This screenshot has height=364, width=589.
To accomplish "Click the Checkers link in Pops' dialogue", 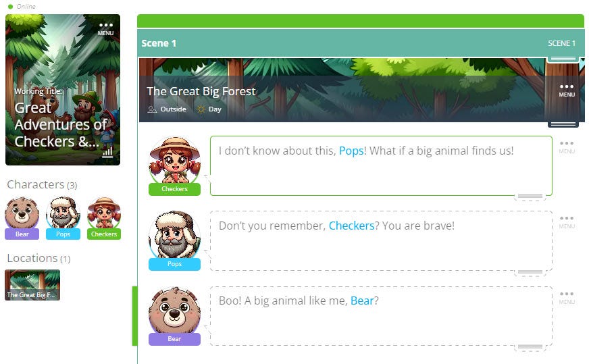I will [352, 226].
